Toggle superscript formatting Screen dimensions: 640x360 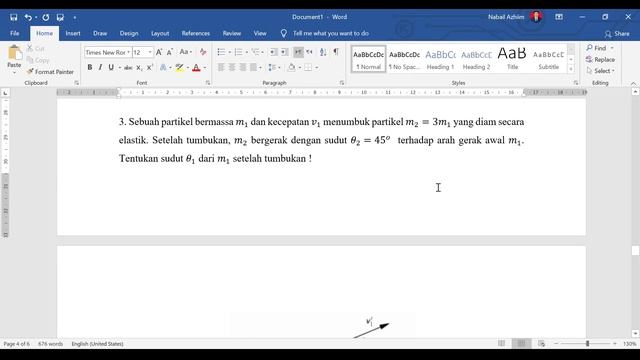click(149, 67)
